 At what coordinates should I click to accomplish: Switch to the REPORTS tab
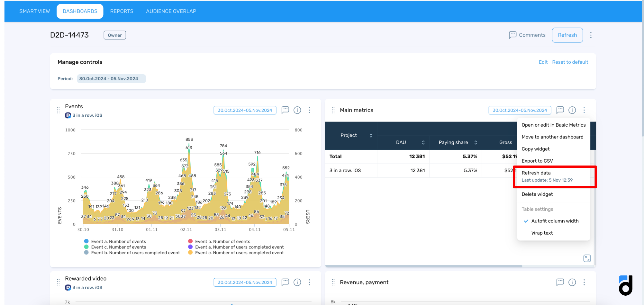122,11
